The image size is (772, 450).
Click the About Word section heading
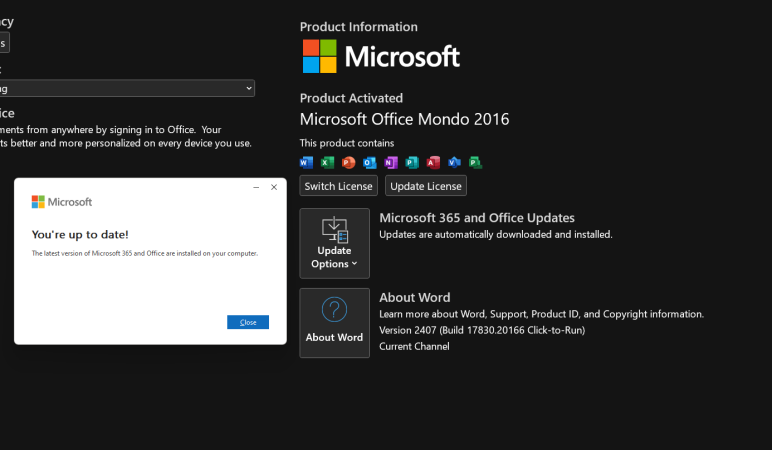coord(415,297)
